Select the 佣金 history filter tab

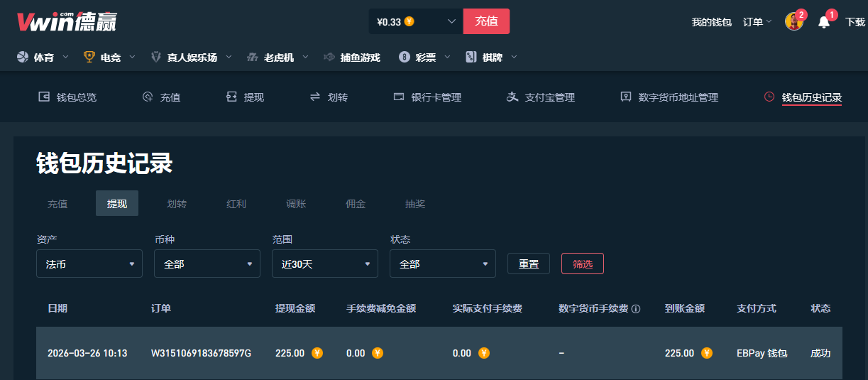pyautogui.click(x=356, y=204)
